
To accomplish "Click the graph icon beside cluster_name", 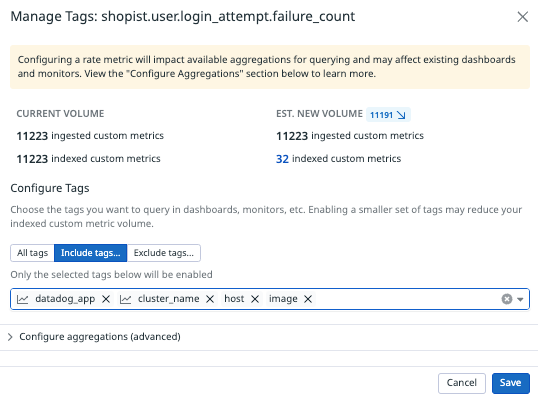I will 125,299.
